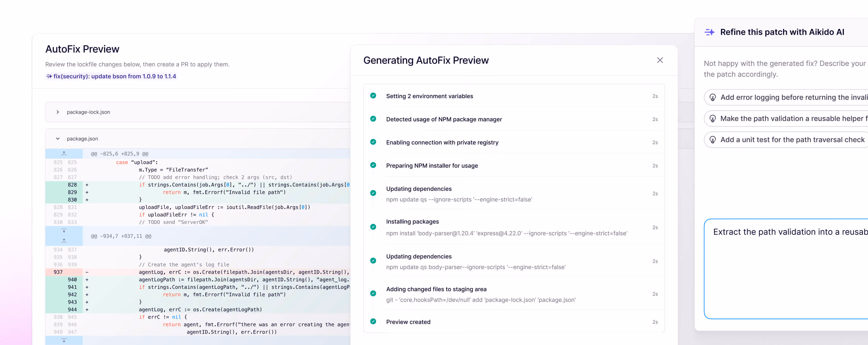Click the hunk header @@ -934,7 +937,11 @@
The width and height of the screenshot is (868, 345).
point(121,236)
